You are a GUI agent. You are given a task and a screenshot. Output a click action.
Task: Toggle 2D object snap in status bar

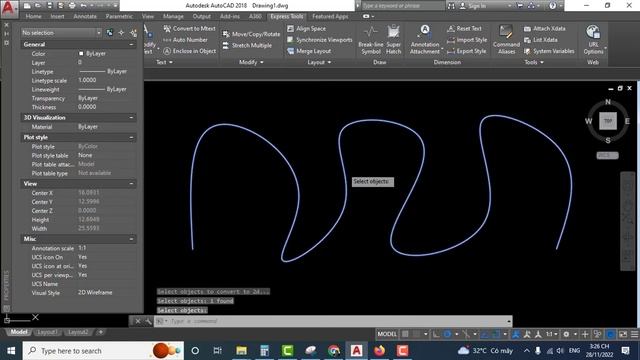point(496,334)
